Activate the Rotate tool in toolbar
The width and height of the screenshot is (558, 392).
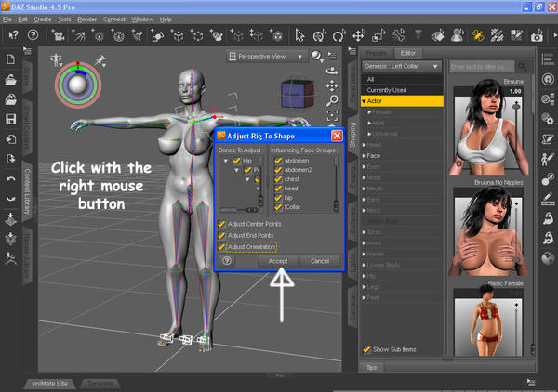[x=339, y=35]
